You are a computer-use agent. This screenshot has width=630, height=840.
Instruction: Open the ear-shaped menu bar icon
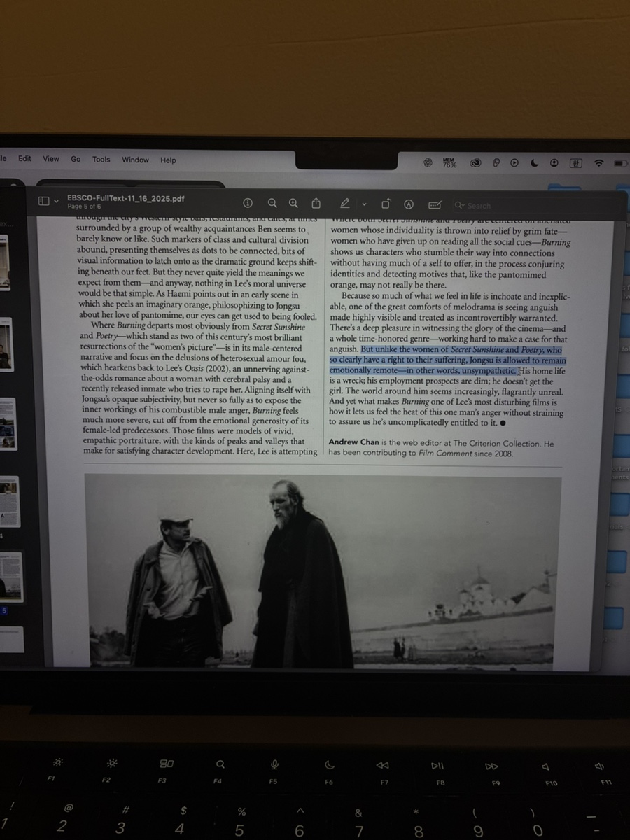click(x=496, y=162)
